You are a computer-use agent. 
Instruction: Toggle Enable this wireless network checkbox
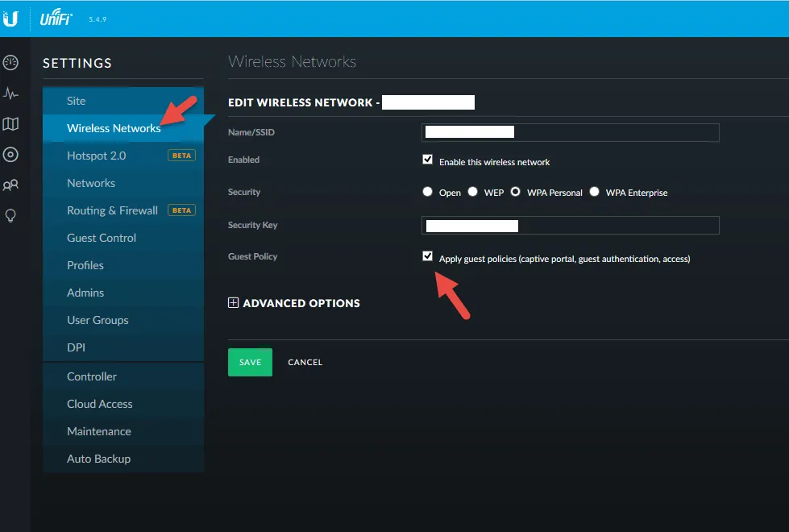click(428, 160)
